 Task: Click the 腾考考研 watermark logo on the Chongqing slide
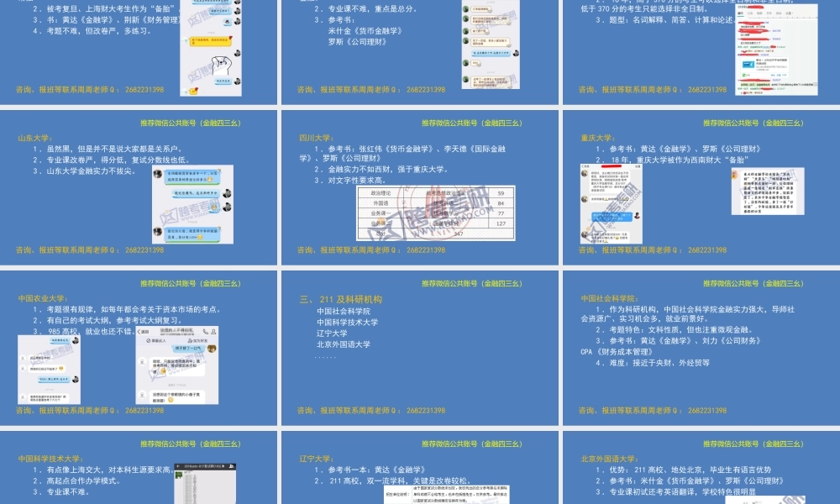click(596, 228)
